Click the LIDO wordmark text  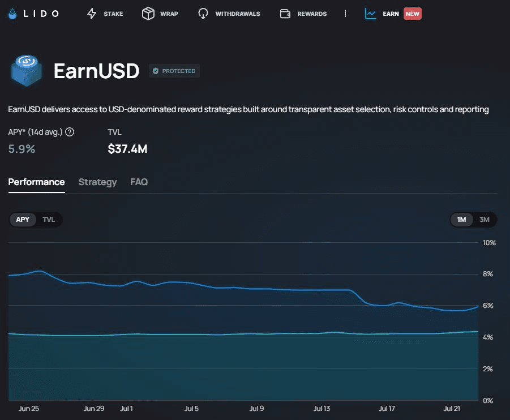coord(41,14)
